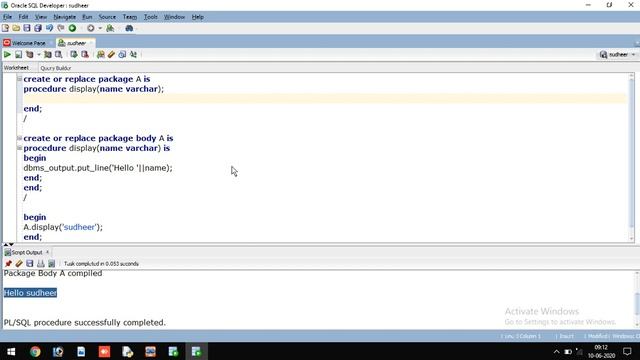
Task: Click 'Package Body A compiled' output line
Action: 53,273
